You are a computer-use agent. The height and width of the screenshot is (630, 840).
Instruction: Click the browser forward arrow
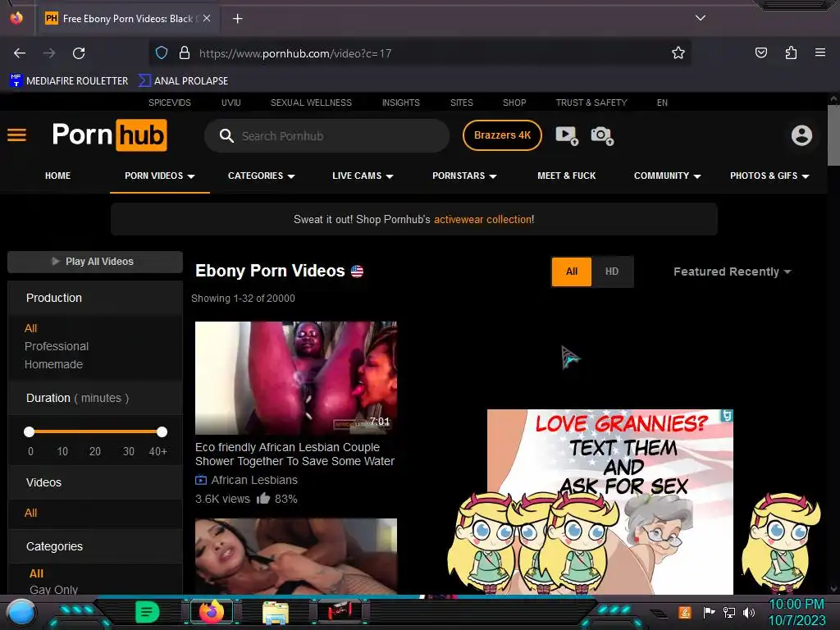pos(49,53)
